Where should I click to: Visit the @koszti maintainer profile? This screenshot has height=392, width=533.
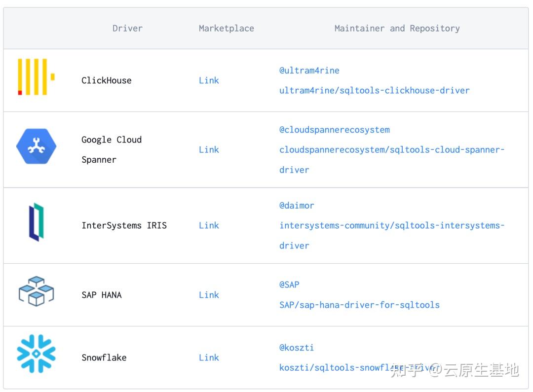click(297, 348)
